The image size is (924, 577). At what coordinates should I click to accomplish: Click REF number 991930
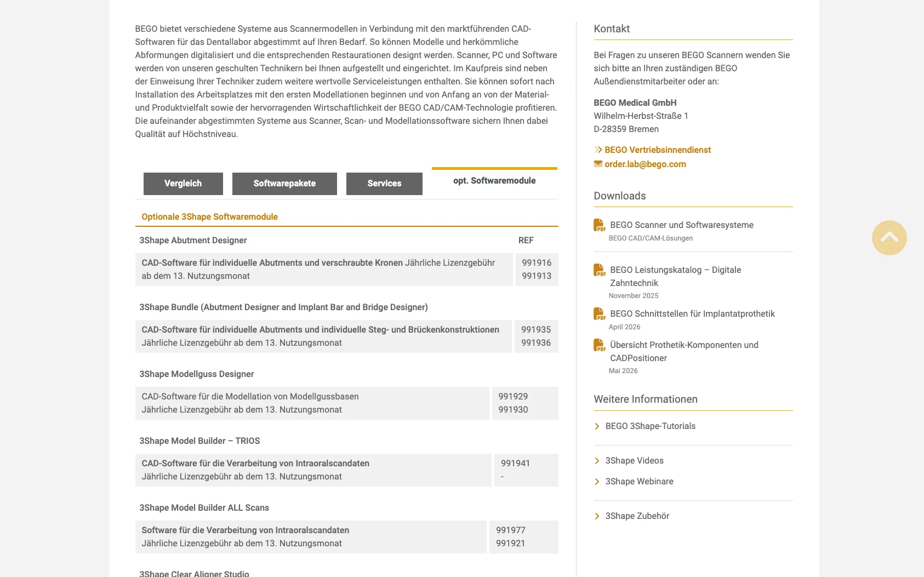coord(513,409)
